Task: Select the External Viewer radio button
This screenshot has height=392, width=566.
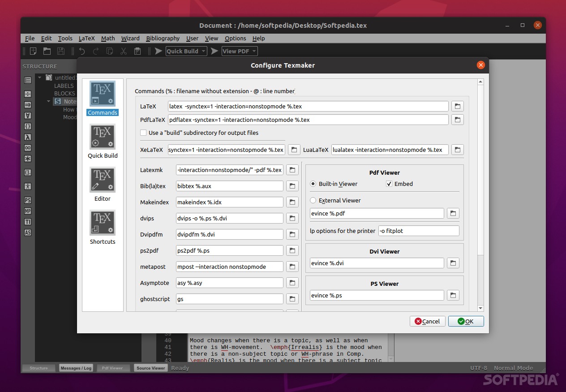Action: 313,200
